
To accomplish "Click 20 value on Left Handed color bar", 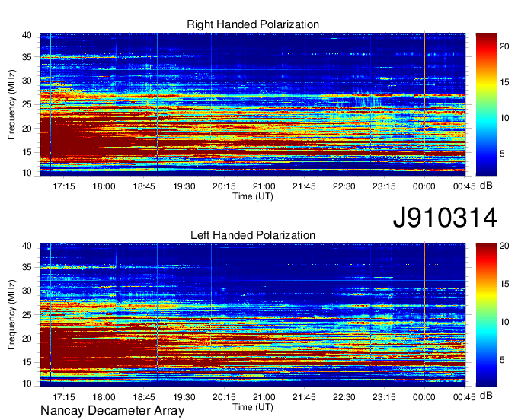I will coord(504,246).
